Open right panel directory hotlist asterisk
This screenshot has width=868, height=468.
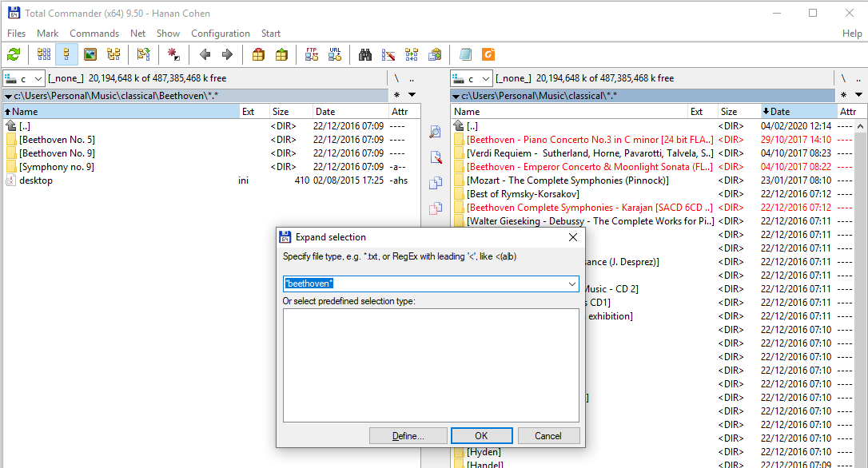tap(843, 95)
